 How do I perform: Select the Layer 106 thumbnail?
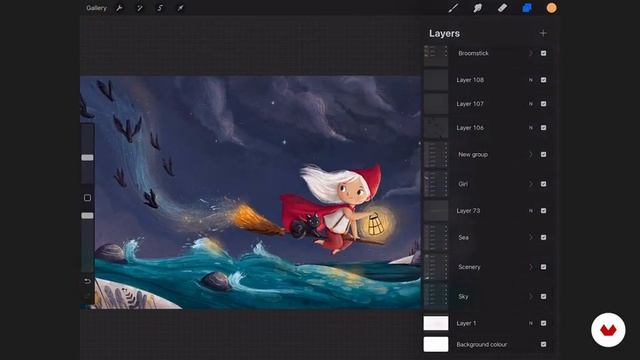(x=436, y=128)
